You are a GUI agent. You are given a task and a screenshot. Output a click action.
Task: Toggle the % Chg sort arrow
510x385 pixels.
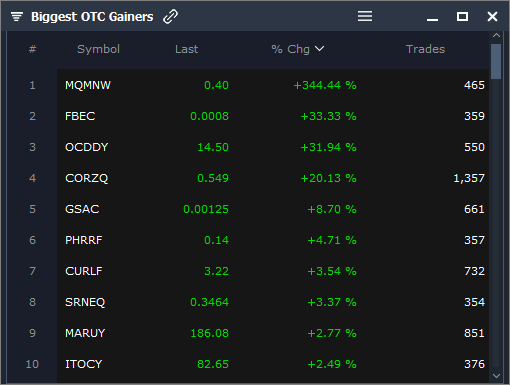(x=319, y=49)
